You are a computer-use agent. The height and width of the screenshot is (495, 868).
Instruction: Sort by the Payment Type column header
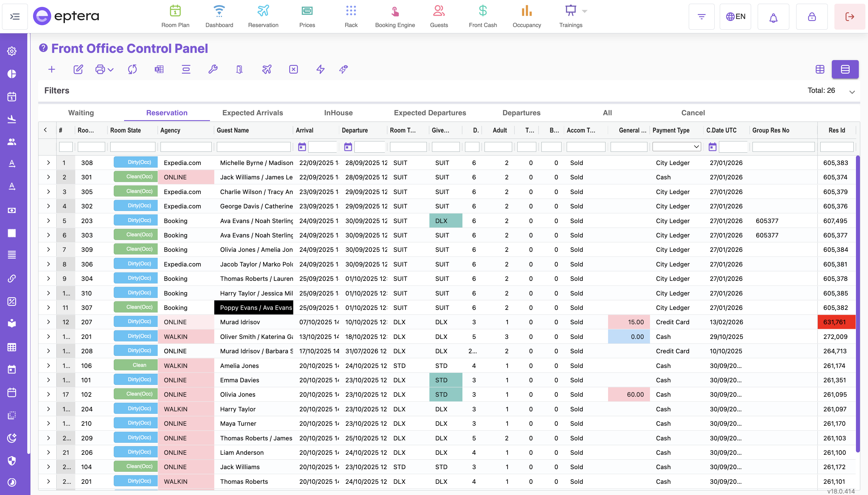pos(671,130)
